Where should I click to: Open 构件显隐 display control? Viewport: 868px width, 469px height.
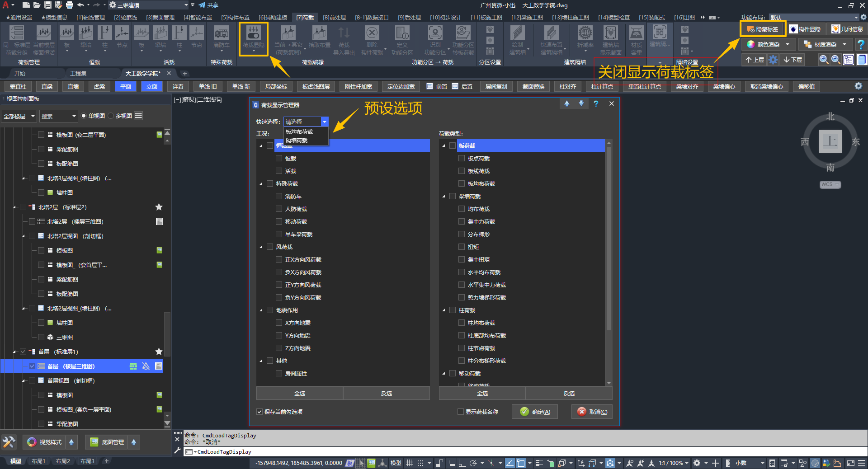(806, 29)
